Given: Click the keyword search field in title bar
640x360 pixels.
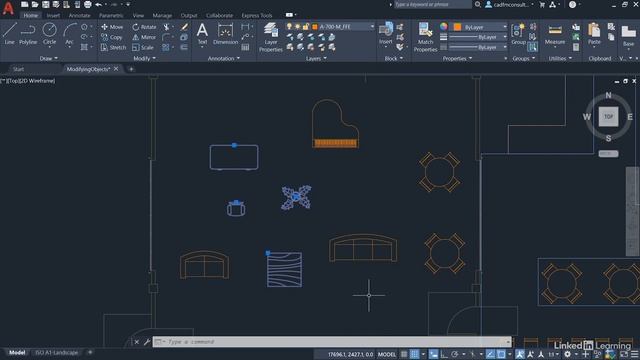Looking at the screenshot, I should 432,4.
